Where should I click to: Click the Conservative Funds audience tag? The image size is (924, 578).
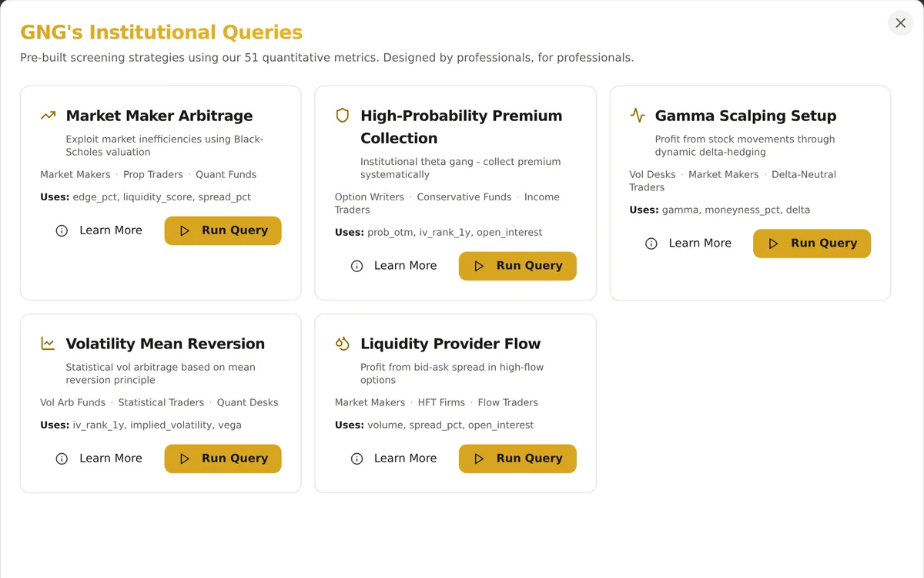click(464, 197)
